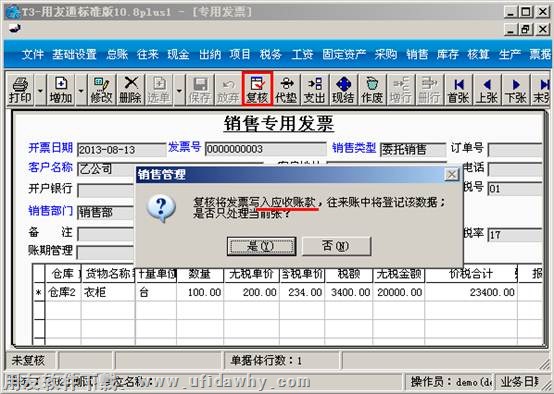
Task: Click the 作废 void toolbar icon
Action: pyautogui.click(x=372, y=90)
